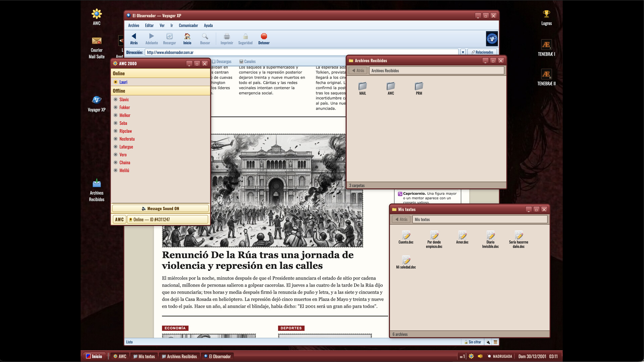Go to the Inicio home icon in Voyager
This screenshot has width=644, height=362.
pyautogui.click(x=187, y=39)
